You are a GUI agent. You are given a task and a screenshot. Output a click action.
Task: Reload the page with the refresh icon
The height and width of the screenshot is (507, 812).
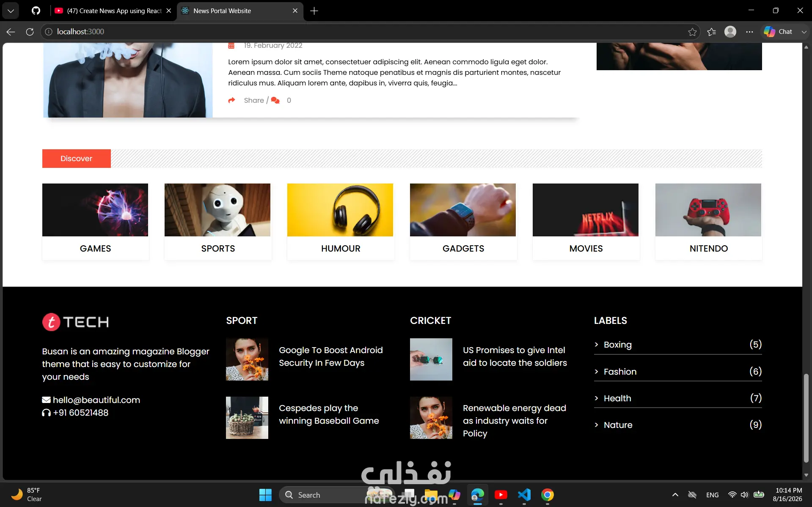click(30, 32)
